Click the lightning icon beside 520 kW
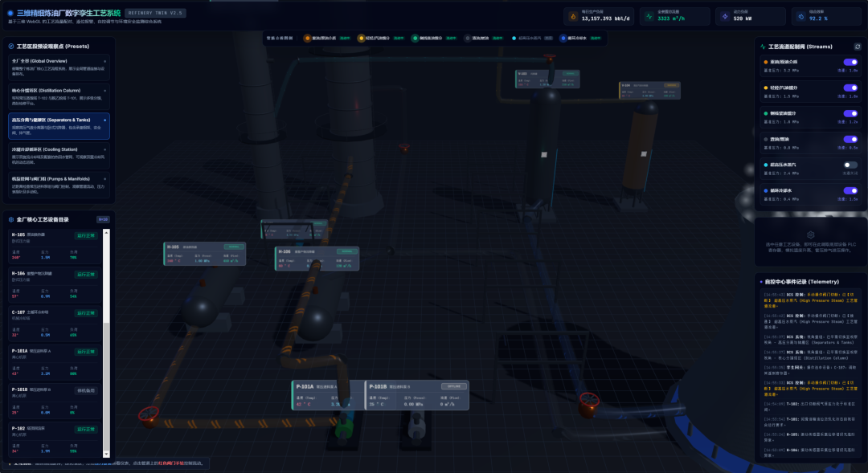 725,17
